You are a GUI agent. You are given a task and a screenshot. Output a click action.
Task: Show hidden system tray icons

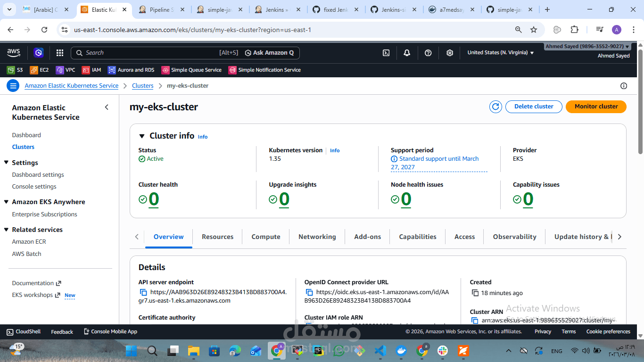tap(508, 351)
